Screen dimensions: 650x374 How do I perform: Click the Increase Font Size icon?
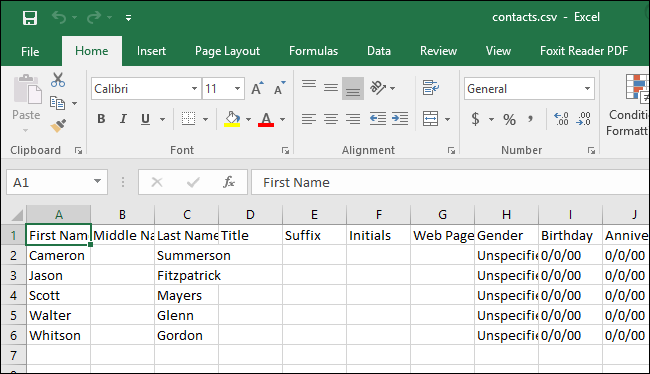[x=257, y=88]
